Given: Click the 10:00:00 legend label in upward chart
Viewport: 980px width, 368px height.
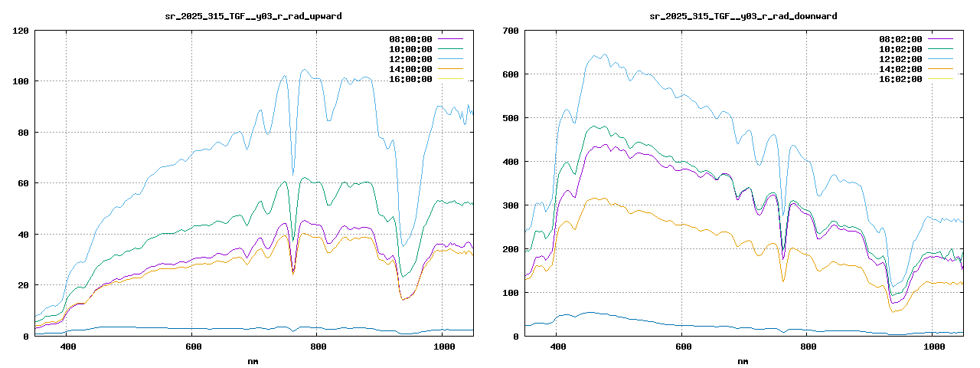Looking at the screenshot, I should click(x=411, y=49).
